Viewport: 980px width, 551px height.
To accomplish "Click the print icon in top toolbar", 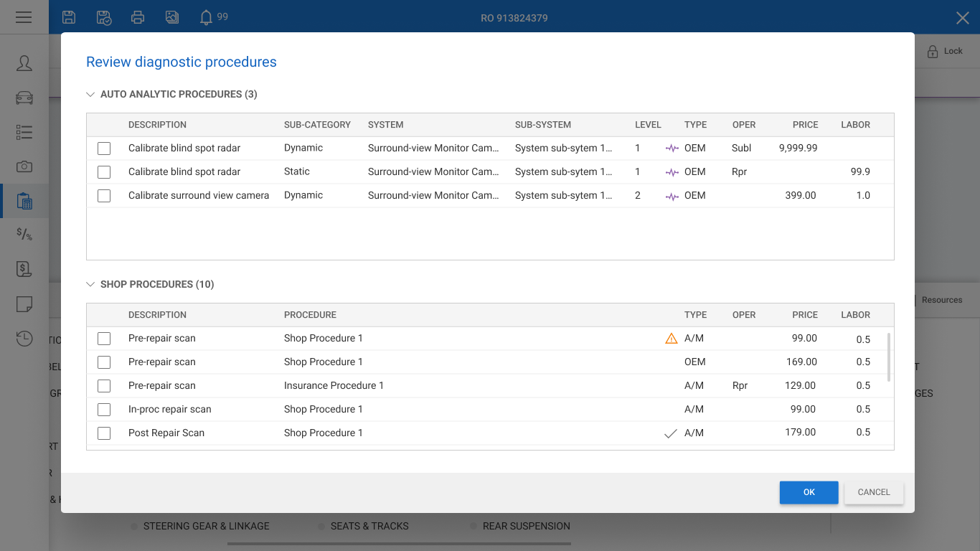I will pos(138,17).
